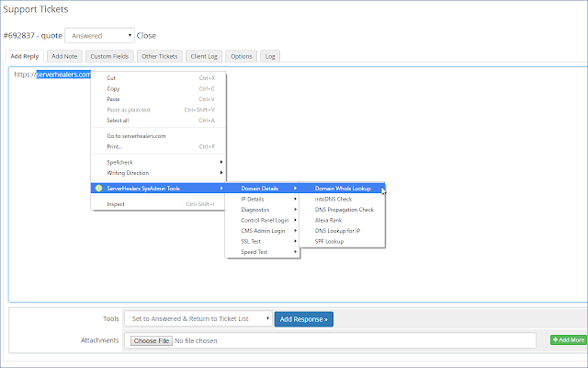
Task: Click the Support Tickets heading
Action: point(36,9)
